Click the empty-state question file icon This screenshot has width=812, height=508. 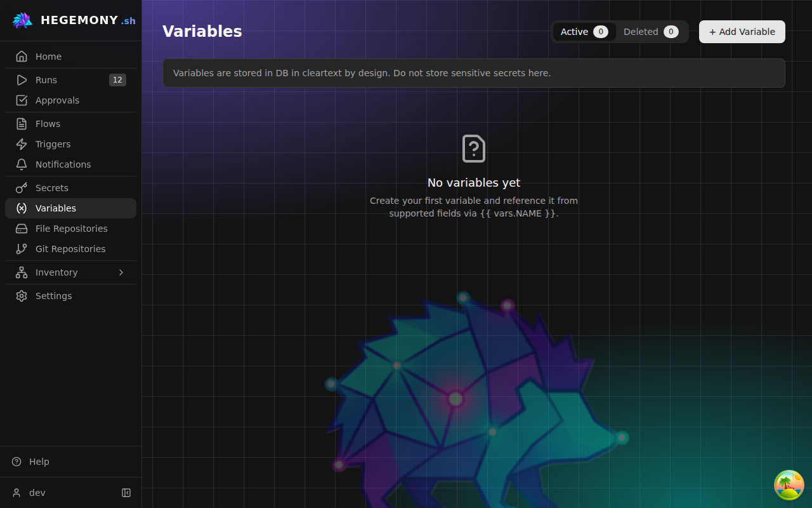(x=474, y=149)
